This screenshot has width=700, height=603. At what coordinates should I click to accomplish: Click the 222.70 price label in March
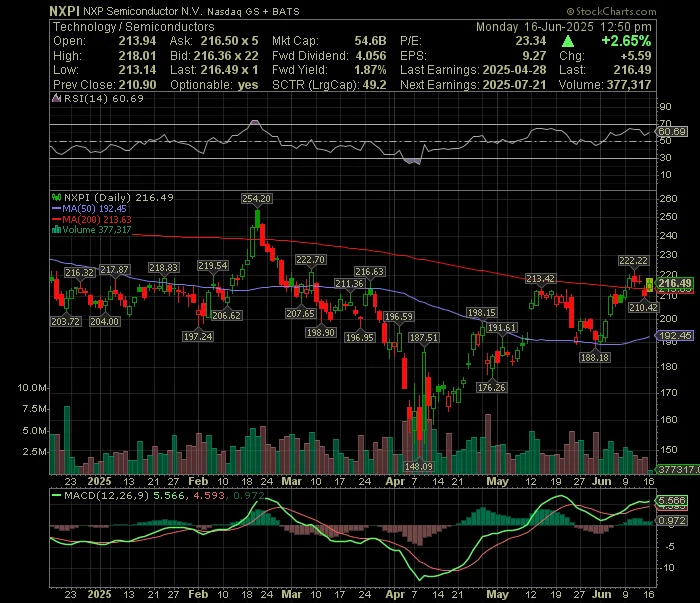(x=311, y=260)
